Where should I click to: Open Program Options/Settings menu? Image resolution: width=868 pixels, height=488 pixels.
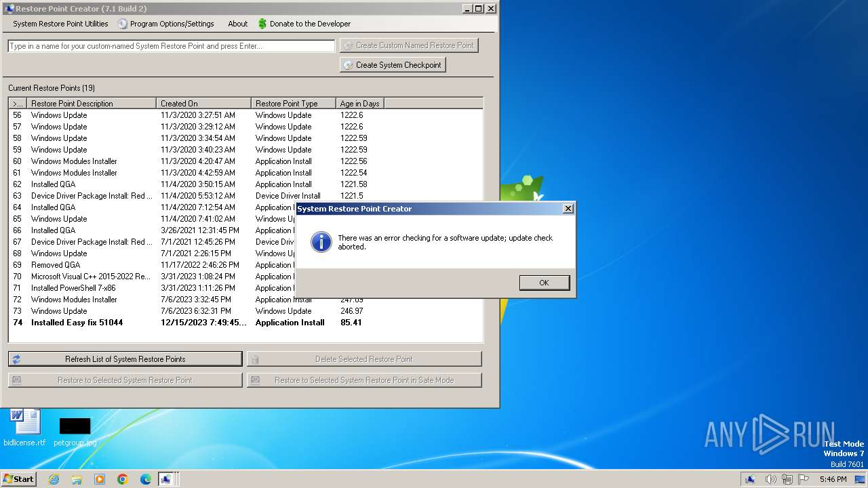165,24
